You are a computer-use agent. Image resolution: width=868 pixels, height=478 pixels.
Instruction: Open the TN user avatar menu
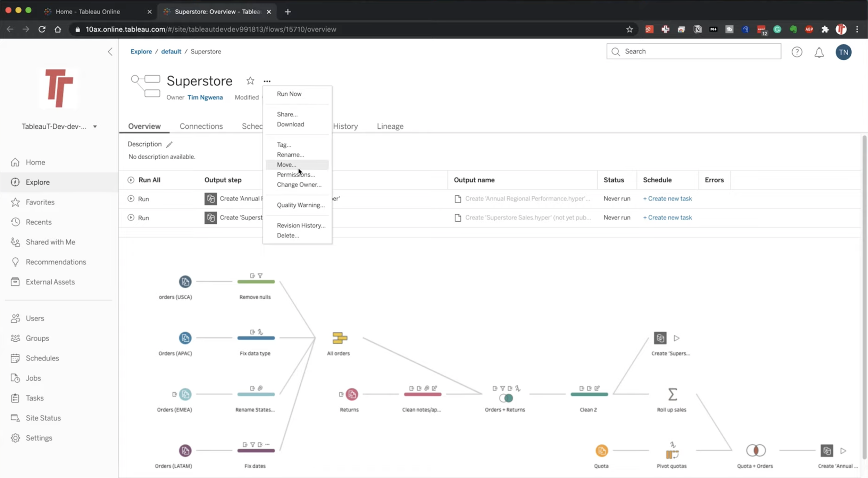point(843,52)
